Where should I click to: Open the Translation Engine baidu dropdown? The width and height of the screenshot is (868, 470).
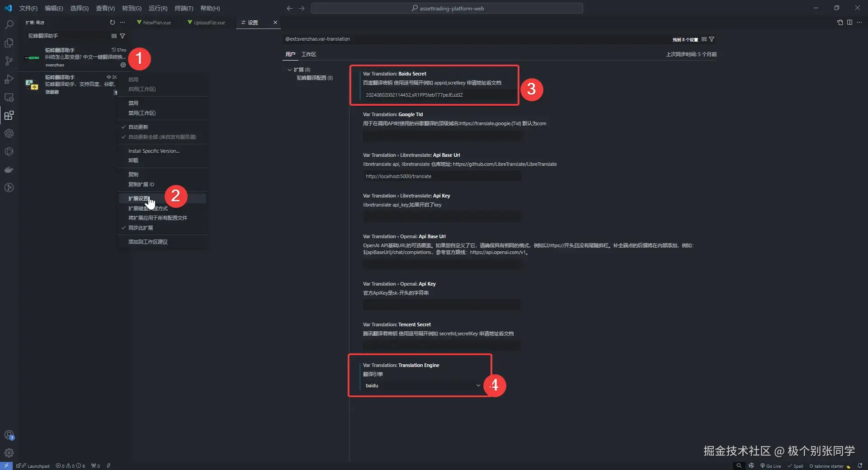point(422,385)
